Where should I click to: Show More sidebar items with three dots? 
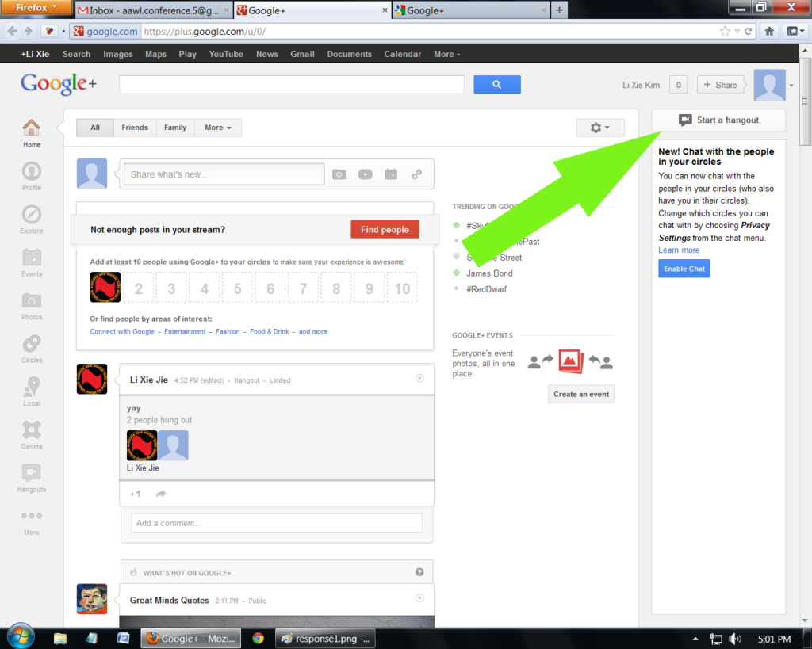(x=32, y=516)
